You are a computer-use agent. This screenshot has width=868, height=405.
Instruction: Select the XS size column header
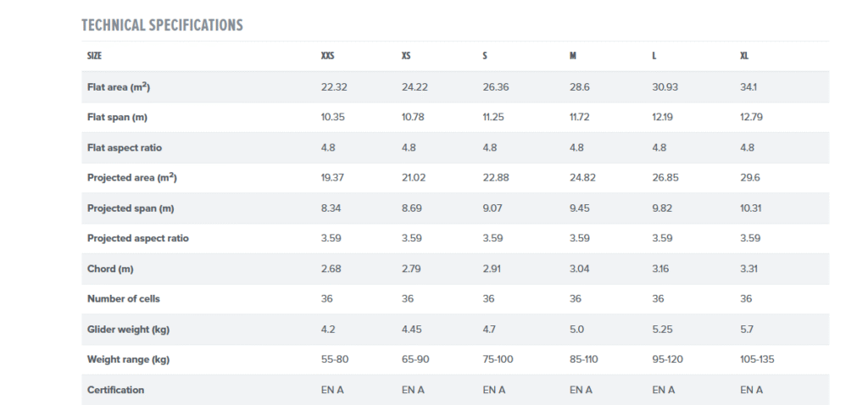406,57
